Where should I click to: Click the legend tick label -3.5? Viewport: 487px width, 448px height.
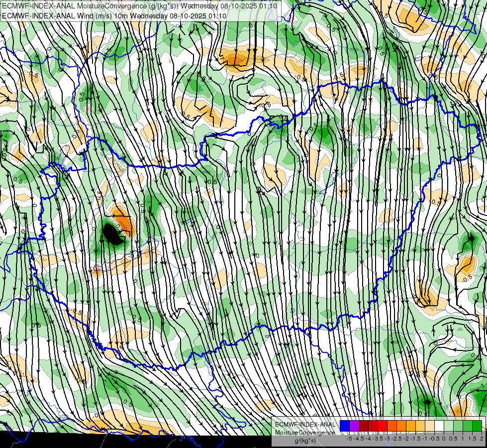click(x=378, y=439)
